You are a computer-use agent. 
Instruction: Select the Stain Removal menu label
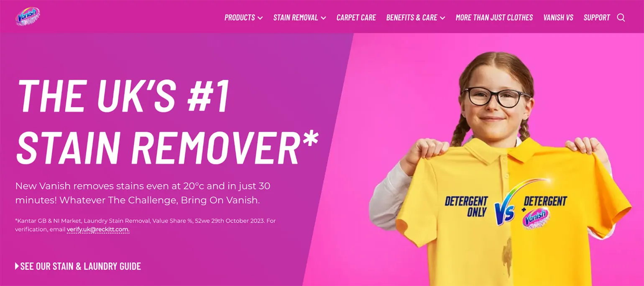point(296,18)
